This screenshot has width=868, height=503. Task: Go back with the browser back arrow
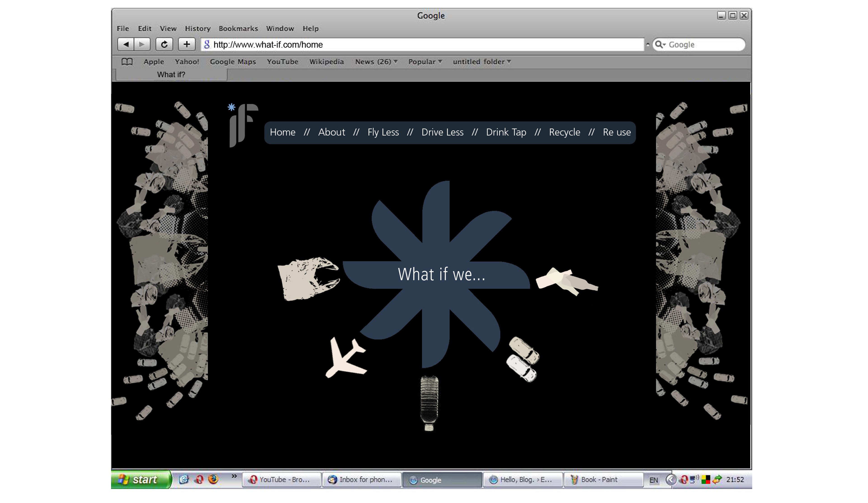click(126, 45)
